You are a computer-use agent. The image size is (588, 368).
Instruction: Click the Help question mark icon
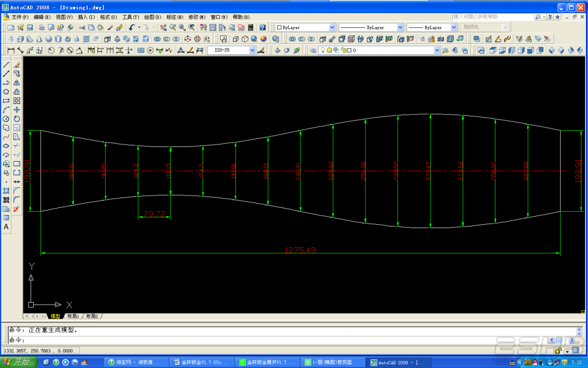tap(262, 27)
